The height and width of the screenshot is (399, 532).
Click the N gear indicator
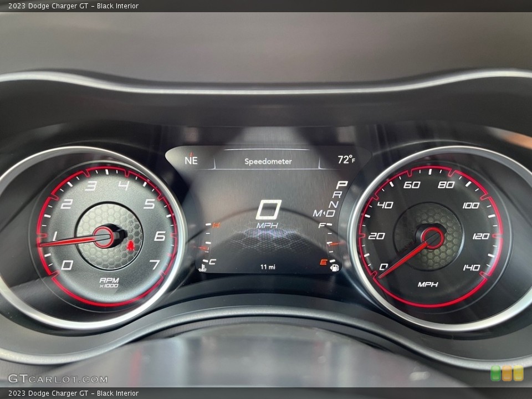(x=334, y=204)
